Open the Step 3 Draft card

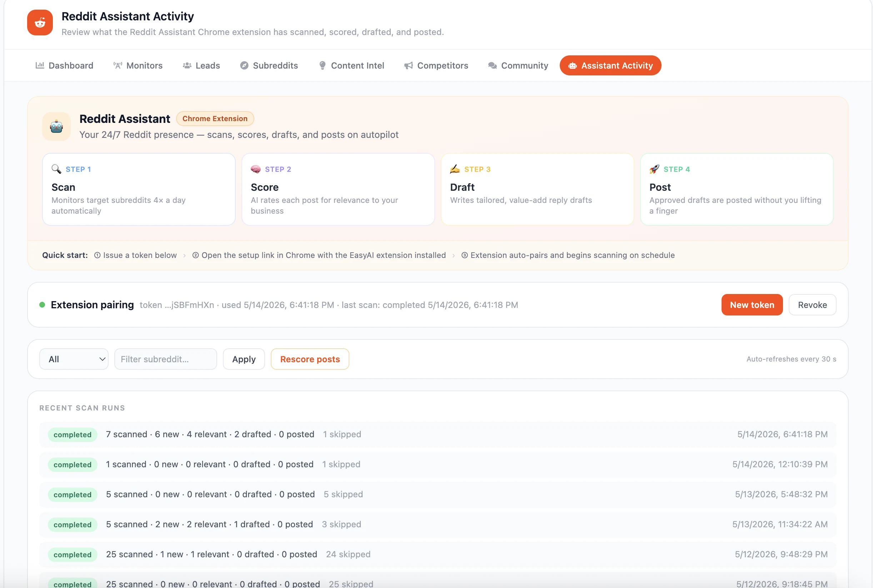(537, 189)
